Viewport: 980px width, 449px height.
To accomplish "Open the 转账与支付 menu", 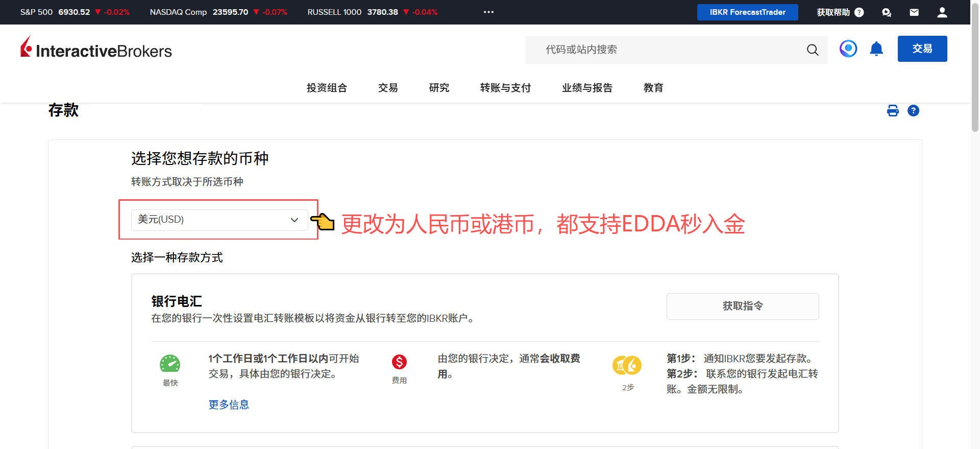I will [x=505, y=88].
